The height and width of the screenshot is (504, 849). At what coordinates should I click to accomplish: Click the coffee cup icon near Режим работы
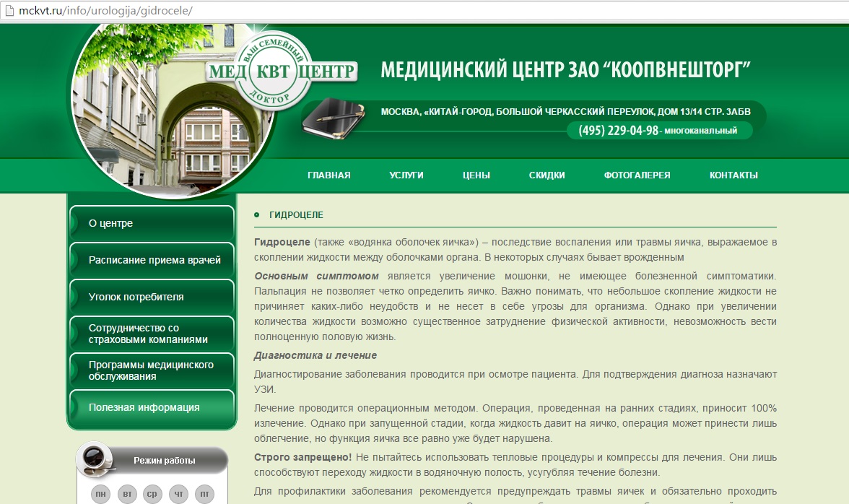95,459
